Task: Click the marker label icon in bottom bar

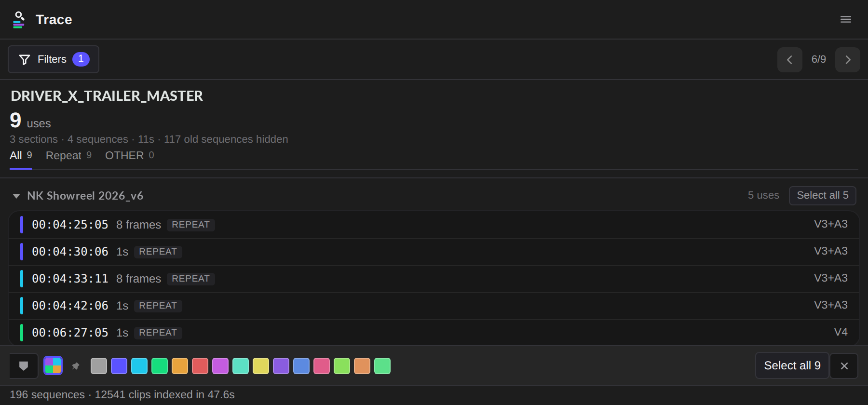Action: [x=24, y=366]
